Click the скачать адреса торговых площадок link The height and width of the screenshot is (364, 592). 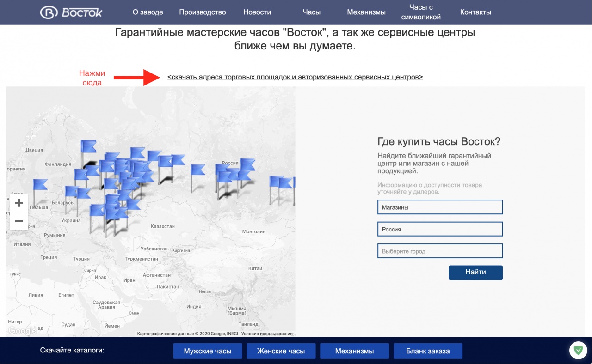click(295, 77)
